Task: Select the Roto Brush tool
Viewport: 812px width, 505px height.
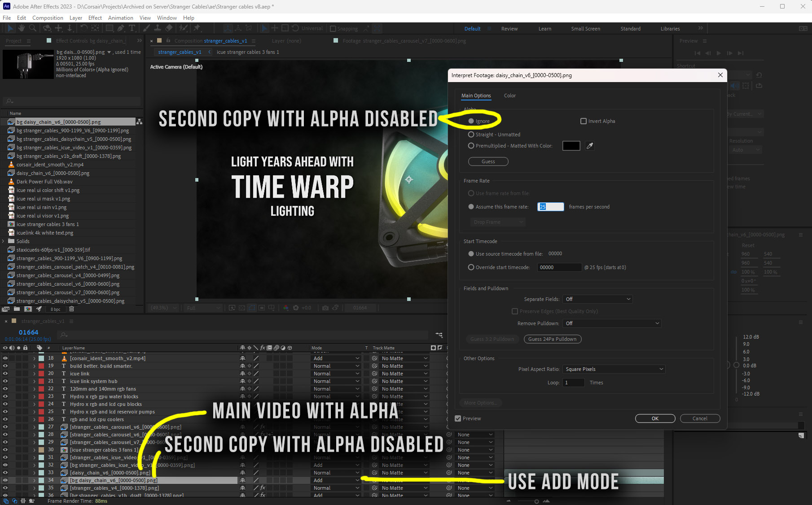Action: point(183,28)
